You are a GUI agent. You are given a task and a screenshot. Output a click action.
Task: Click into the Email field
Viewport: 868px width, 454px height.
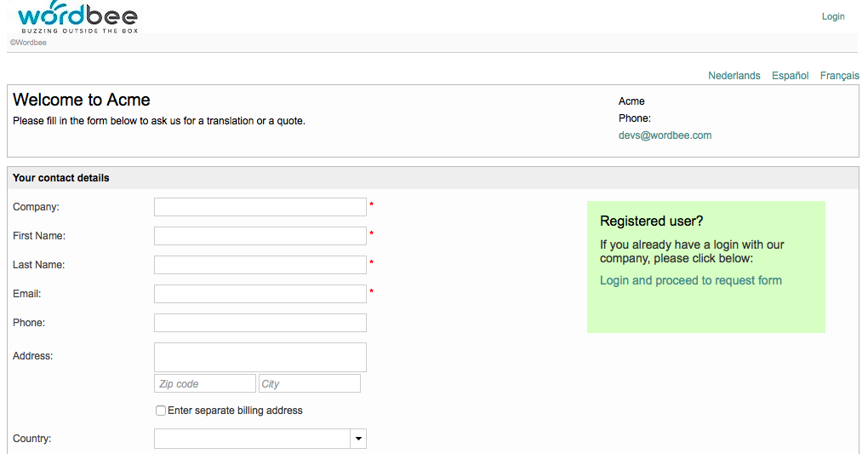tap(260, 294)
